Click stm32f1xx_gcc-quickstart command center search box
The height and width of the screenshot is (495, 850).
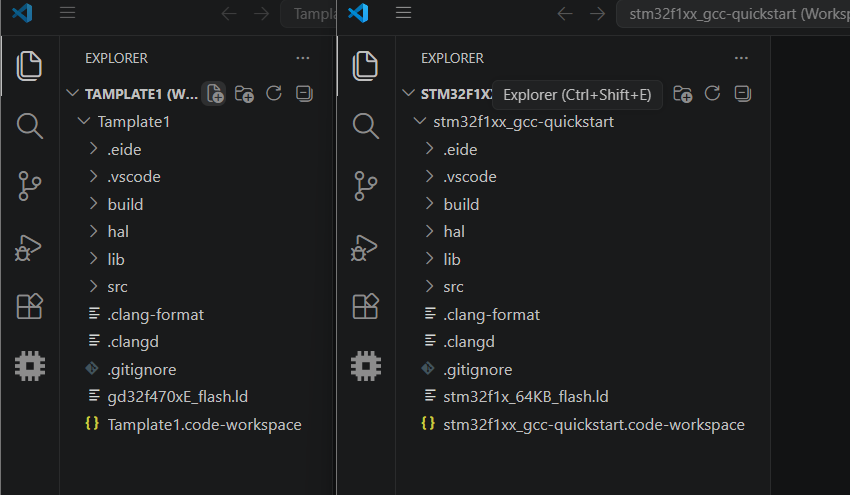(733, 14)
